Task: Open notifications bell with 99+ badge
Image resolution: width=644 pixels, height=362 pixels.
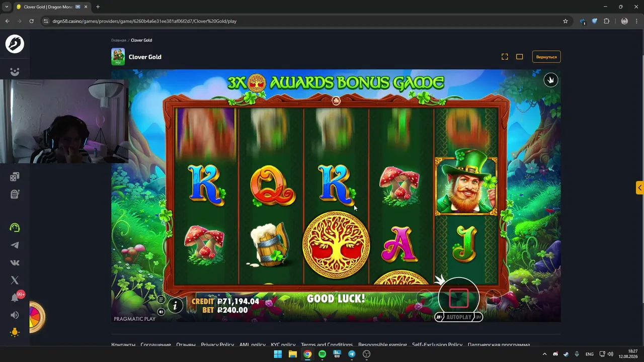Action: point(15,297)
